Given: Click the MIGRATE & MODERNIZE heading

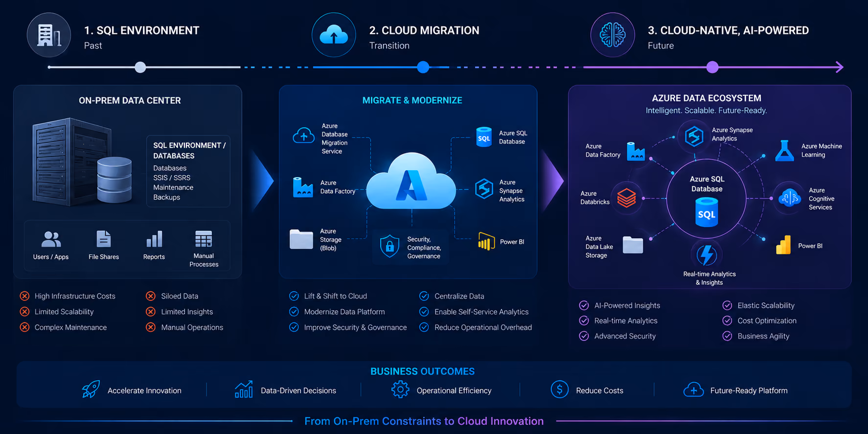Looking at the screenshot, I should (x=412, y=100).
